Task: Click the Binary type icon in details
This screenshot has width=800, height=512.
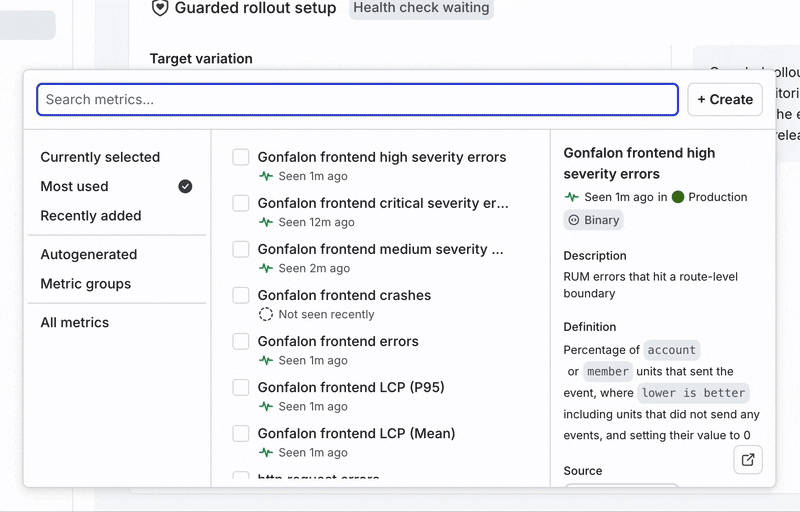Action: [x=574, y=220]
